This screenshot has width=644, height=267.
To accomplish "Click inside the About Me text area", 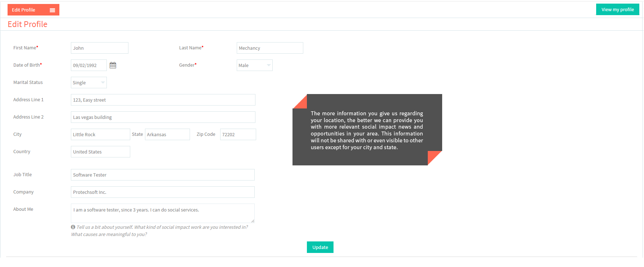I will [x=163, y=213].
